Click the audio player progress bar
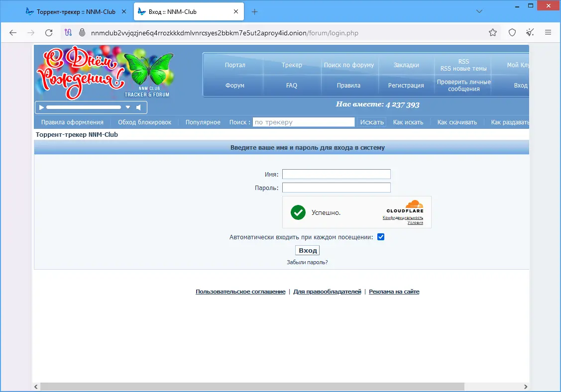The image size is (561, 392). click(x=84, y=107)
